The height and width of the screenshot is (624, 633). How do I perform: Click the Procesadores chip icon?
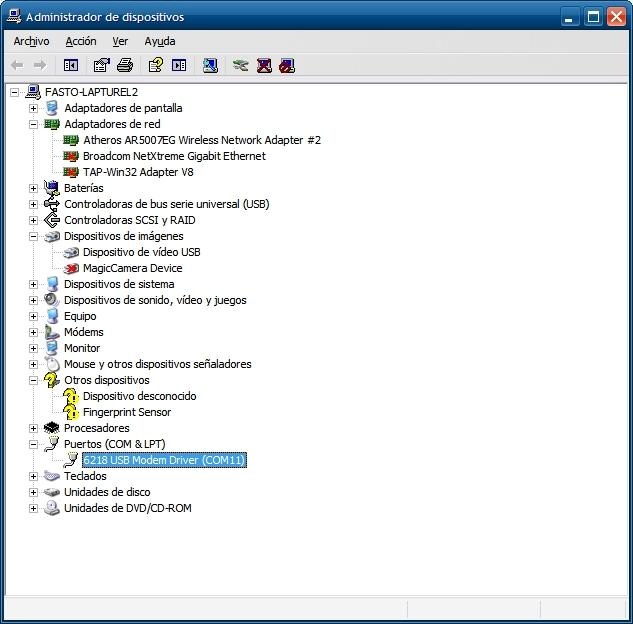[x=52, y=428]
